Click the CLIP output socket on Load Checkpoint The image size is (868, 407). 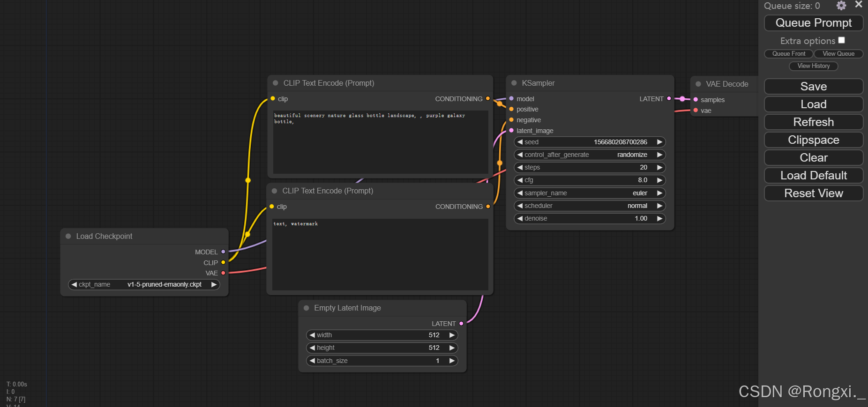point(223,263)
